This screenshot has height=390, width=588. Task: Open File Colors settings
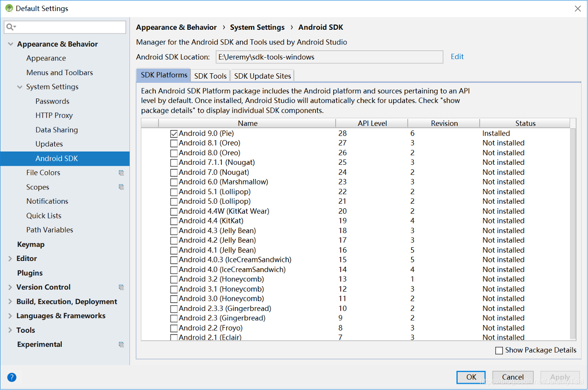[43, 173]
